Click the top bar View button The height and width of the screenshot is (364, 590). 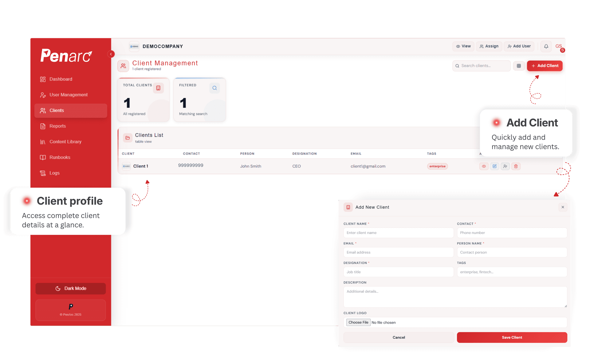pyautogui.click(x=463, y=46)
